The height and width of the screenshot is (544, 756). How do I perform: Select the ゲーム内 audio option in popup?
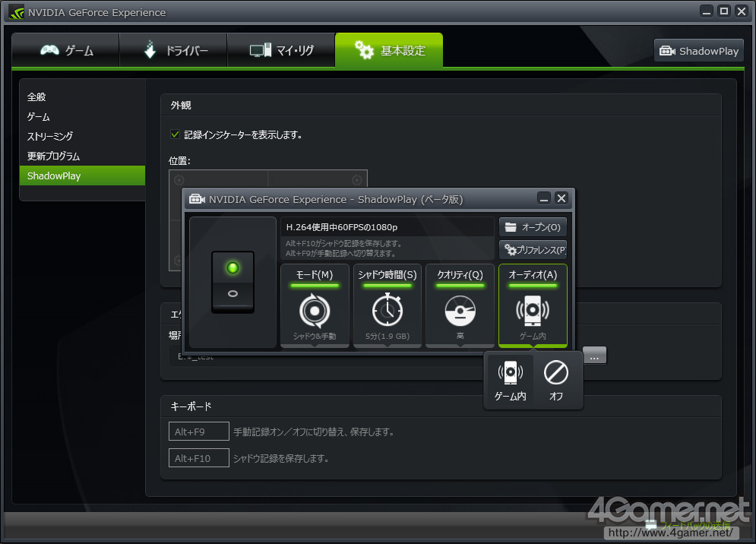(x=510, y=381)
